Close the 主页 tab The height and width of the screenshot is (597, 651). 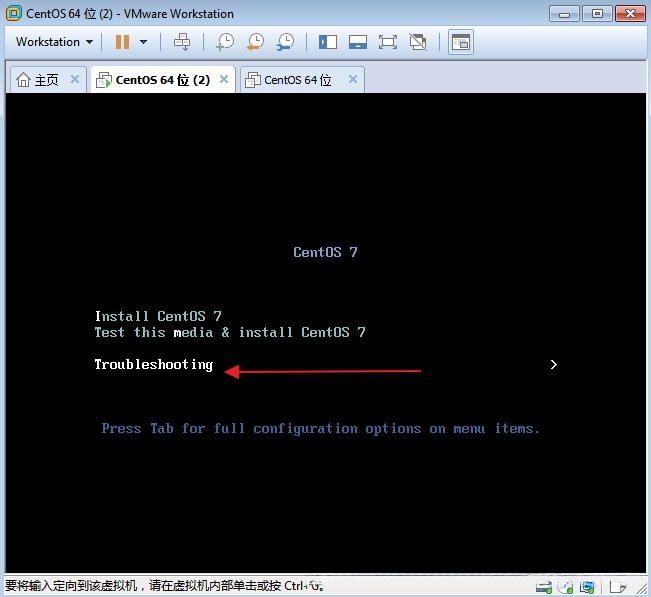[x=75, y=79]
